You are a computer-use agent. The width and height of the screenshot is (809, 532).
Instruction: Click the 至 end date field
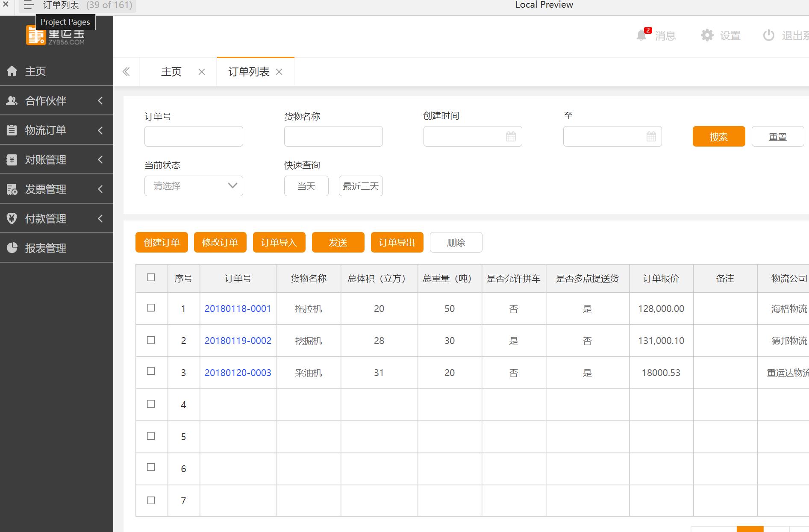612,136
